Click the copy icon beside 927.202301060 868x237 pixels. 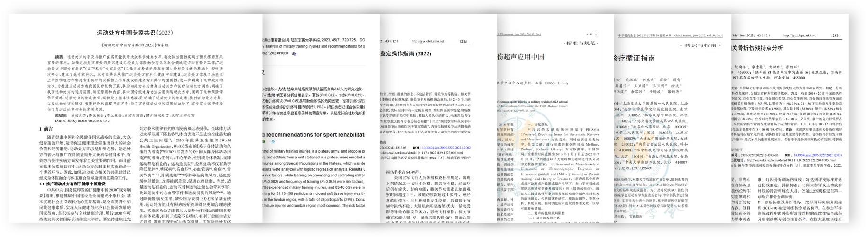click(x=294, y=54)
